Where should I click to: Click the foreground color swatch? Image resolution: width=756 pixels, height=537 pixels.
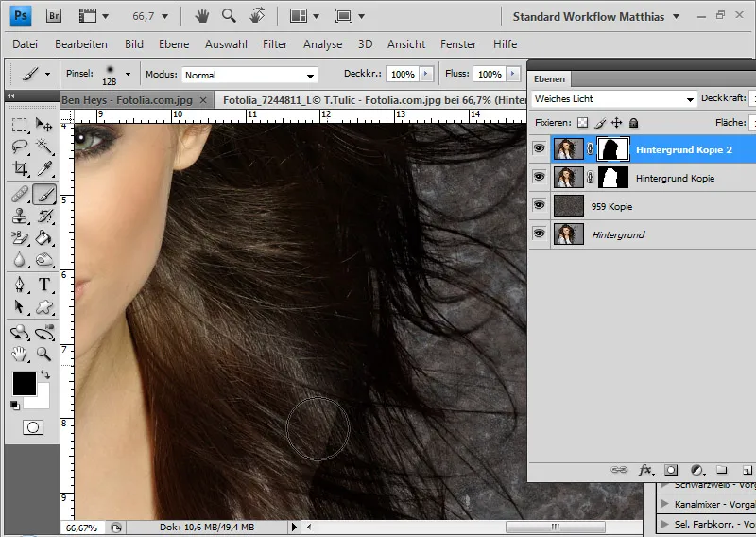pyautogui.click(x=23, y=383)
